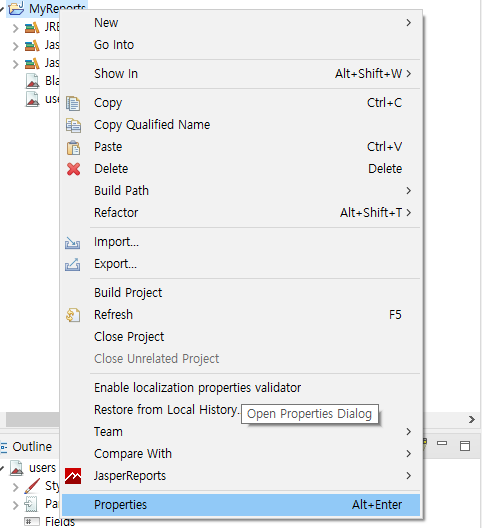Viewport: 482px width, 528px height.
Task: Select Properties in the context menu
Action: [x=241, y=505]
